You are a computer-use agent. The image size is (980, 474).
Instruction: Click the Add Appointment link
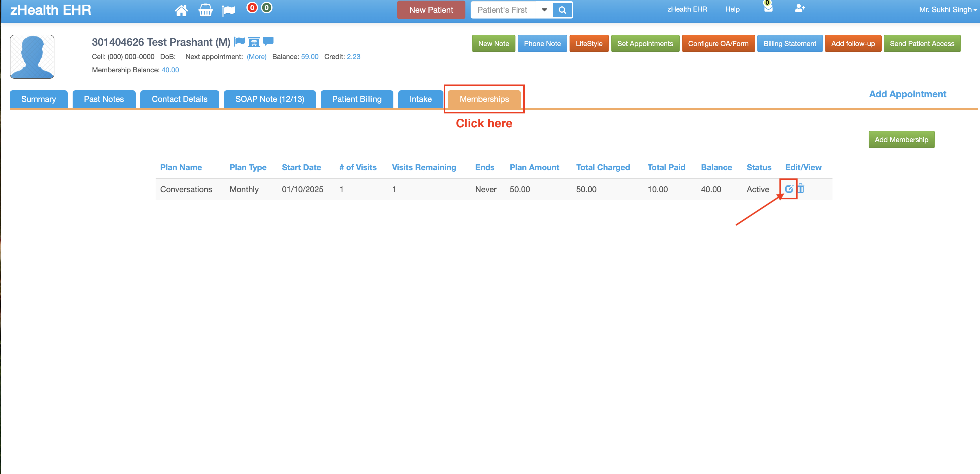coord(907,94)
